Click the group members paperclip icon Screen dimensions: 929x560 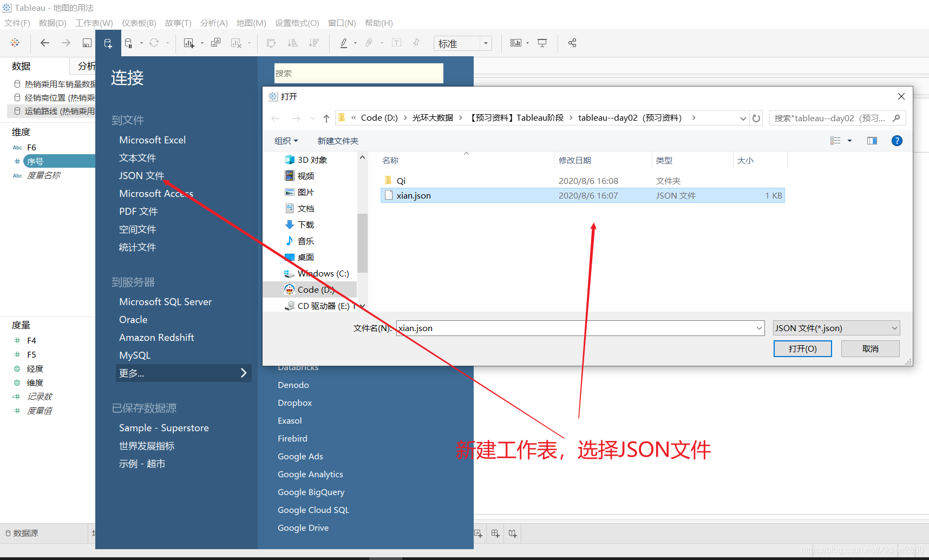click(x=369, y=43)
